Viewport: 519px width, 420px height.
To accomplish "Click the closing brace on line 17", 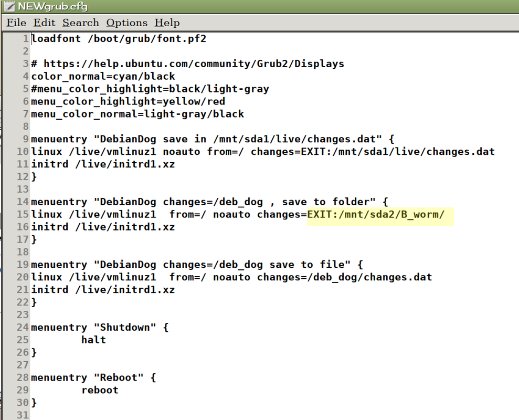I will tap(34, 239).
